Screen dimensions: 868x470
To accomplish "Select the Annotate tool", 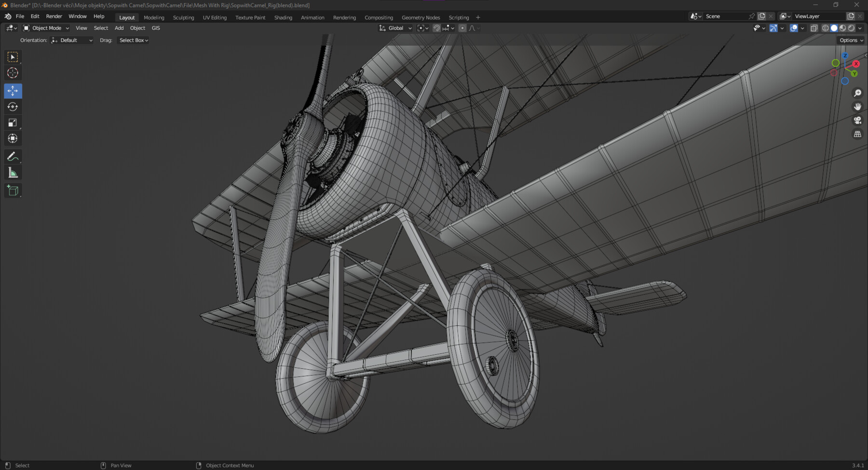I will pyautogui.click(x=13, y=156).
